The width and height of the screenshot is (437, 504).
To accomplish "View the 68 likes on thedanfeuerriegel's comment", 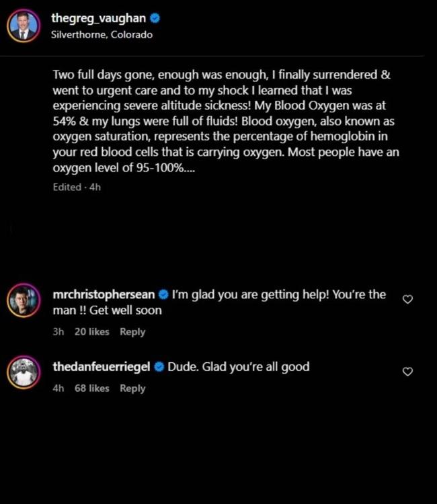I will click(91, 388).
